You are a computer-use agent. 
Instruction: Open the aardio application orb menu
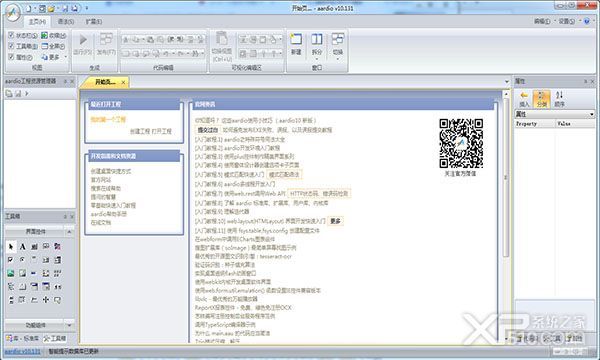13,14
